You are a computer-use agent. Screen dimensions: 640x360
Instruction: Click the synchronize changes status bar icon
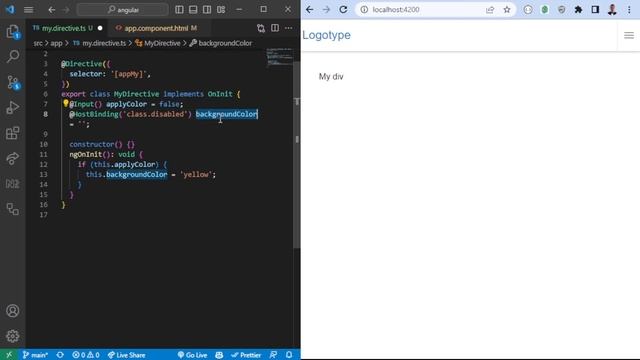[60, 355]
